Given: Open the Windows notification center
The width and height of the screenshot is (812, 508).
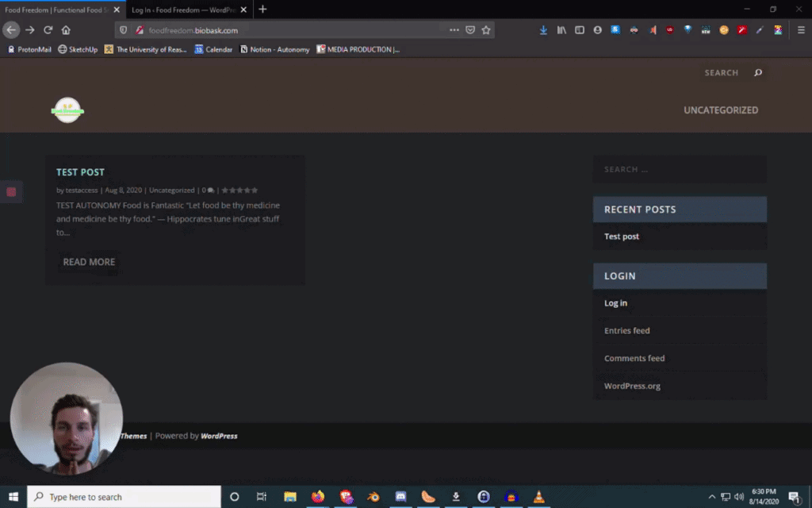Looking at the screenshot, I should point(795,498).
